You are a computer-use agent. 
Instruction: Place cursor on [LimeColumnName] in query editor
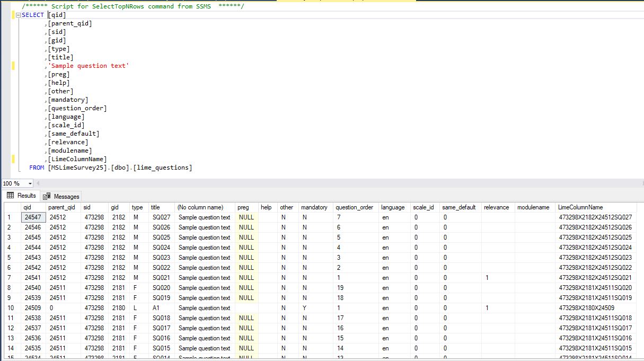77,159
